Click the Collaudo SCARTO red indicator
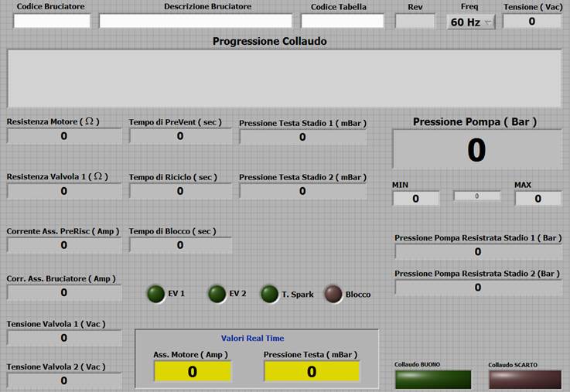 [x=525, y=379]
